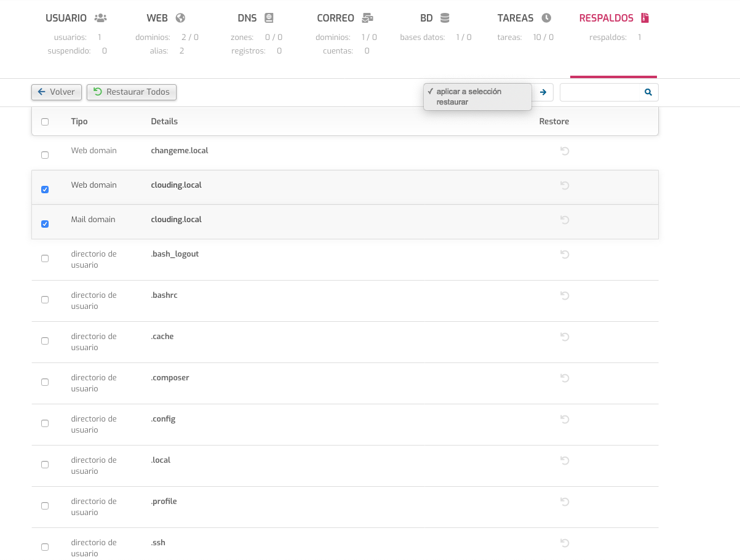Choose 'aplicar a selección' in the dropdown
740x560 pixels.
click(x=477, y=92)
